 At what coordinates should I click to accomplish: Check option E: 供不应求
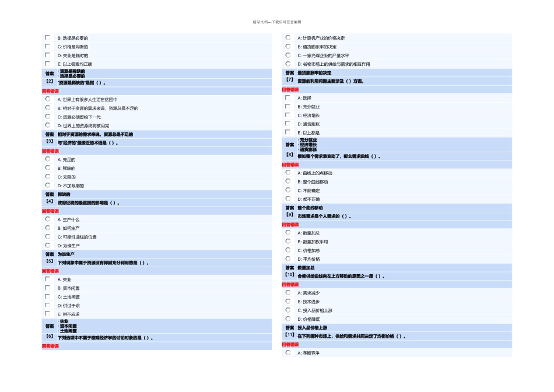[47, 313]
